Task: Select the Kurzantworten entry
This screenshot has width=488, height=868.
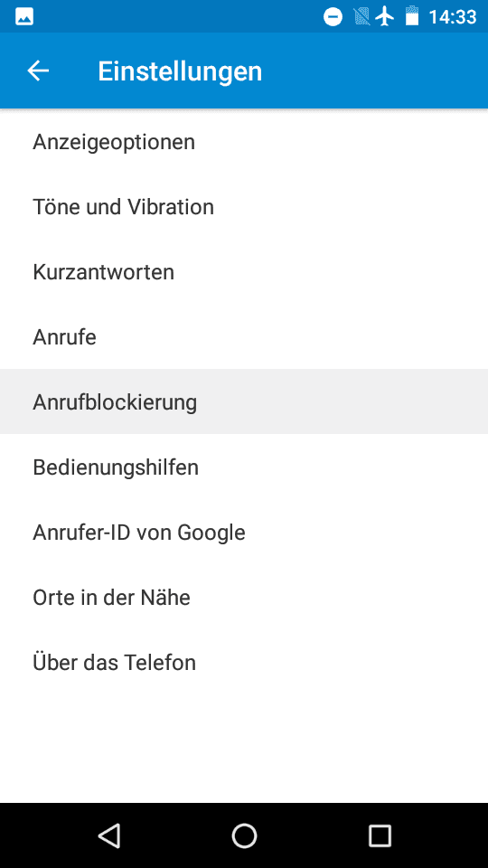Action: (244, 272)
